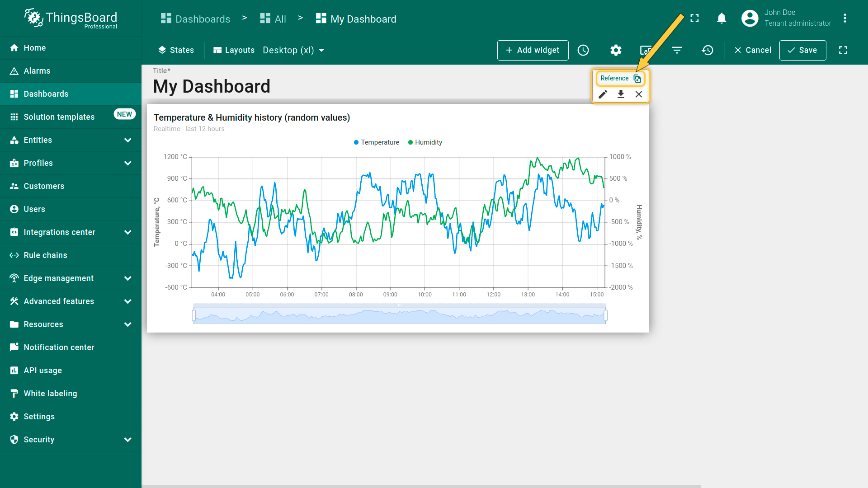Screen dimensions: 868x488
Task: Remove widget with X icon
Action: (638, 94)
